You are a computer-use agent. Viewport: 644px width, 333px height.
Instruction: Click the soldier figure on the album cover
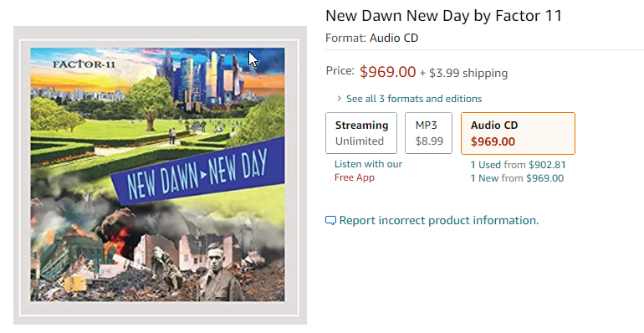(x=218, y=271)
